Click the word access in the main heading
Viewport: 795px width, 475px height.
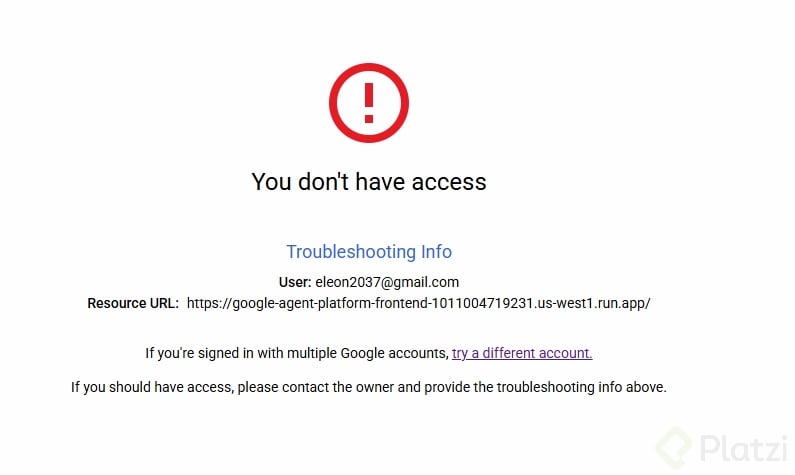pyautogui.click(x=449, y=181)
